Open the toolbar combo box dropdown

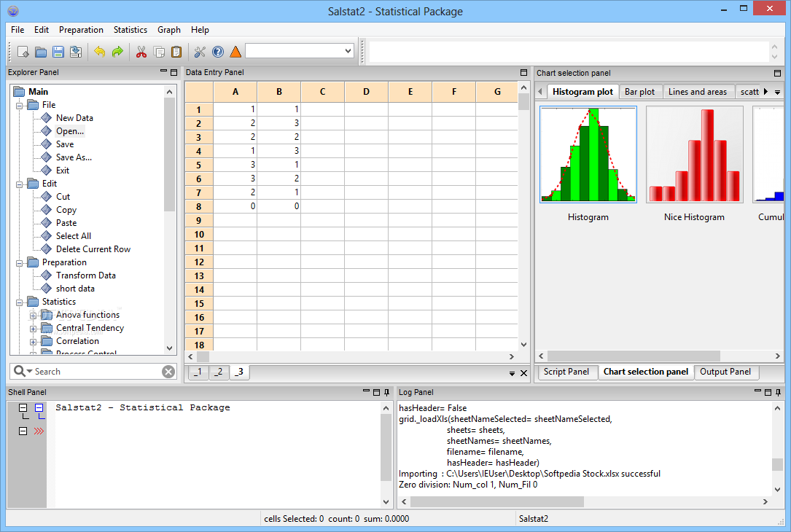point(348,51)
